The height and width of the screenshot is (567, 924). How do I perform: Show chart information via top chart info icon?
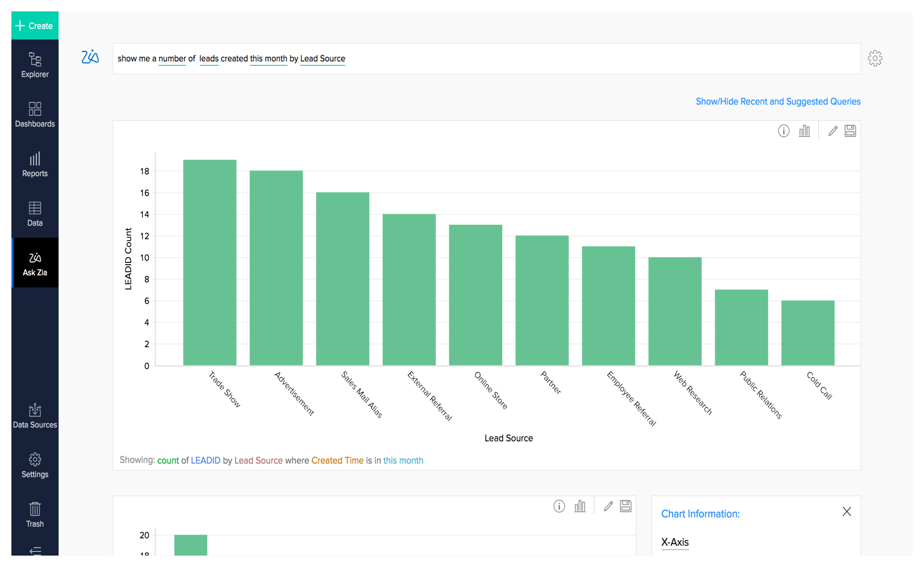pos(783,131)
